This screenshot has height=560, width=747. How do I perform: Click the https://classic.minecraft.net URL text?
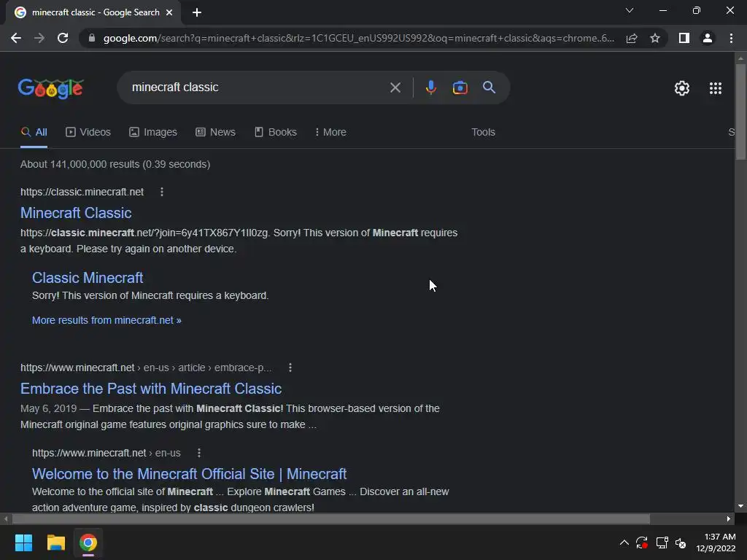pos(82,192)
